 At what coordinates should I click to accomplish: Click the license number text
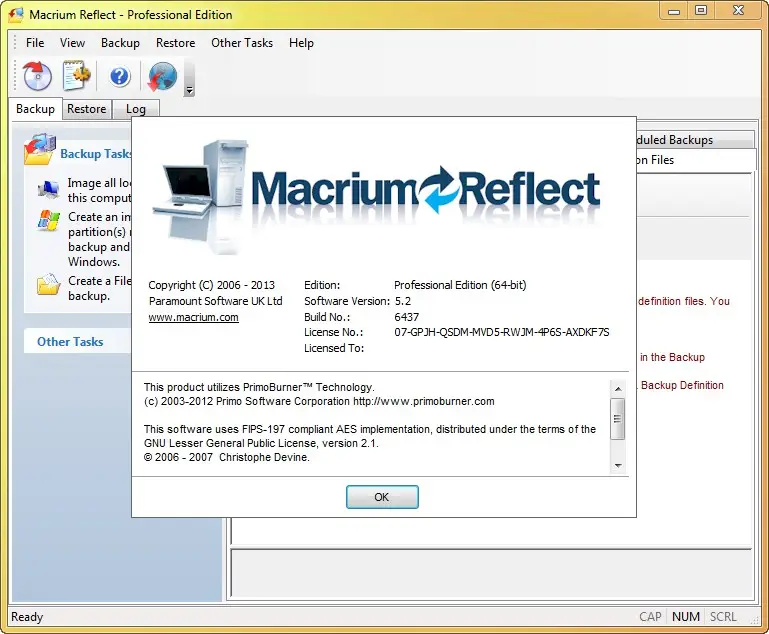click(502, 332)
